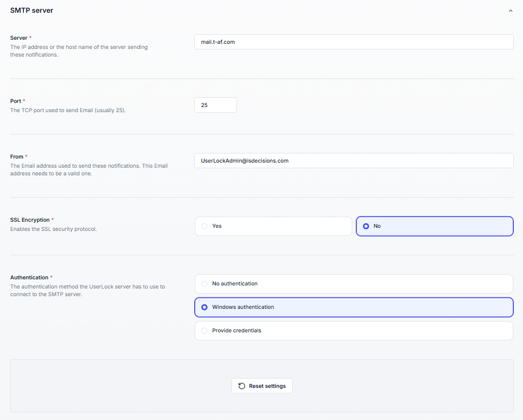Click the circular arrow reset icon
The width and height of the screenshot is (523, 420).
pyautogui.click(x=242, y=386)
